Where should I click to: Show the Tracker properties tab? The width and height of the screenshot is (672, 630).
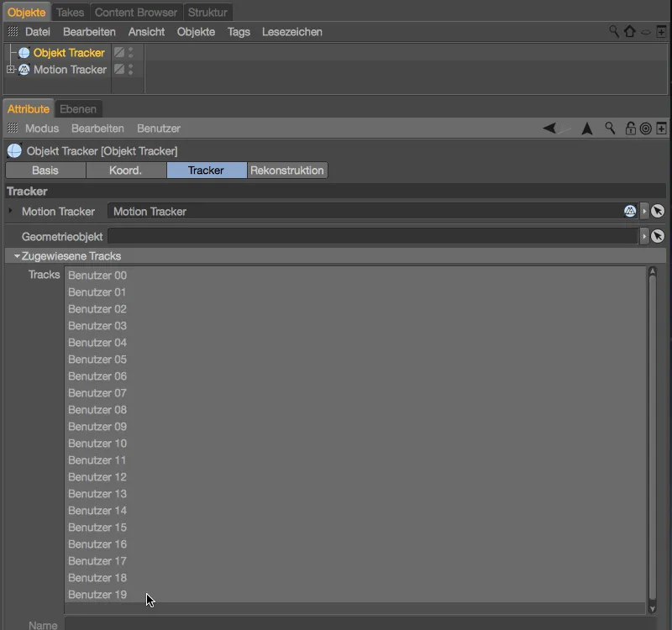(206, 171)
